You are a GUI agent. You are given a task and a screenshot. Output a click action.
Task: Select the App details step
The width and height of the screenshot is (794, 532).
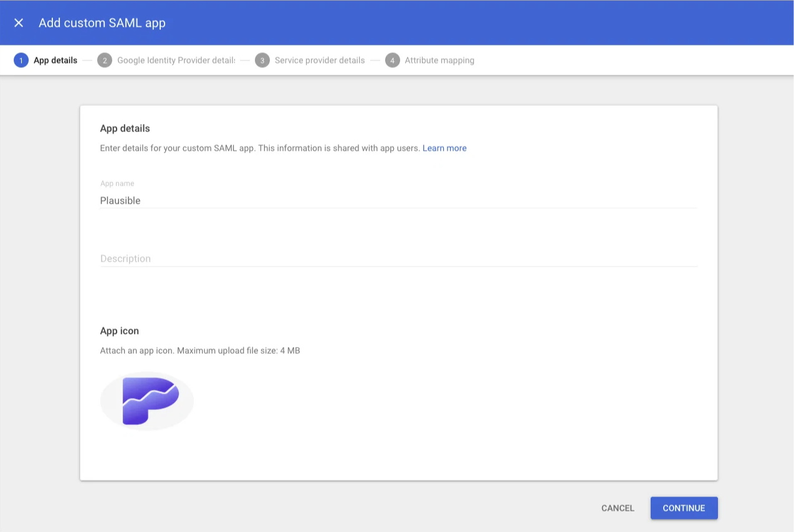pyautogui.click(x=46, y=60)
